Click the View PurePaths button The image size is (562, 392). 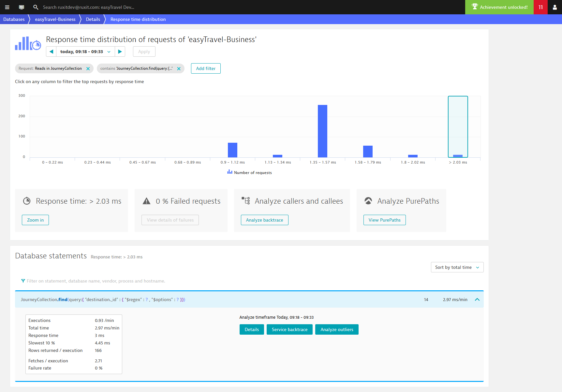pyautogui.click(x=384, y=220)
